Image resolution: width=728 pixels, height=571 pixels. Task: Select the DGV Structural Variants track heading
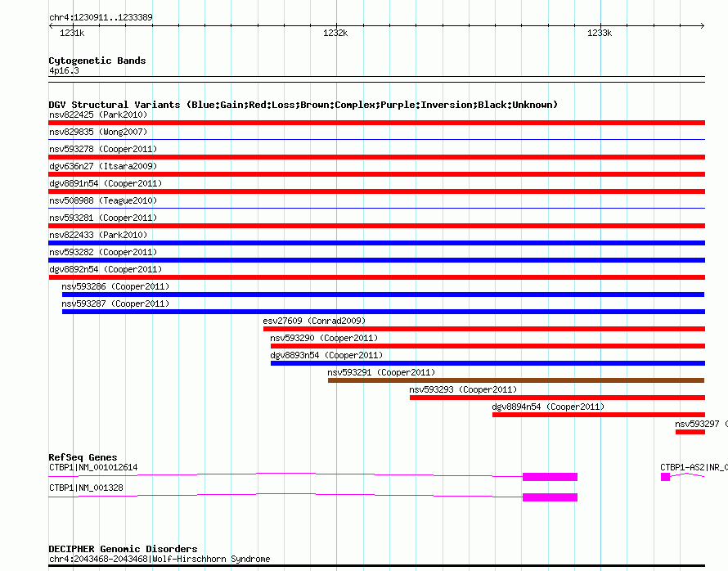303,105
